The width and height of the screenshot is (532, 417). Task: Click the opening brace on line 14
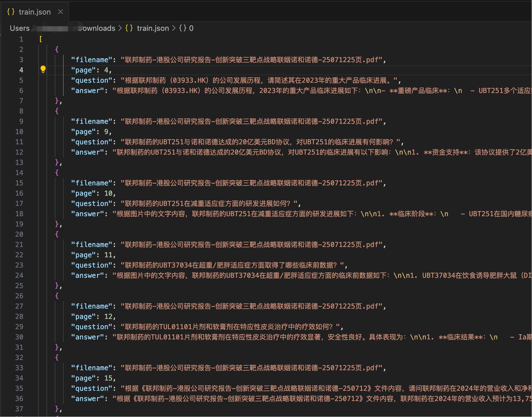57,173
